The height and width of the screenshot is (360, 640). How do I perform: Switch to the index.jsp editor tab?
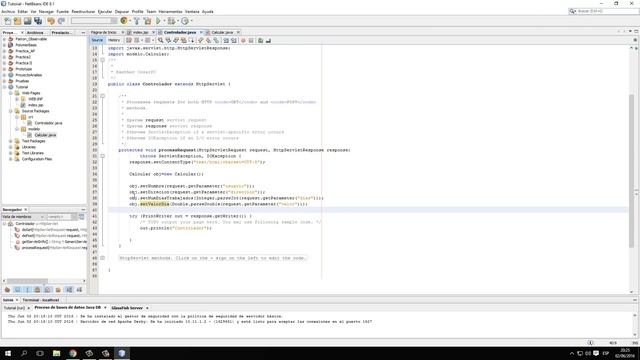pyautogui.click(x=140, y=32)
